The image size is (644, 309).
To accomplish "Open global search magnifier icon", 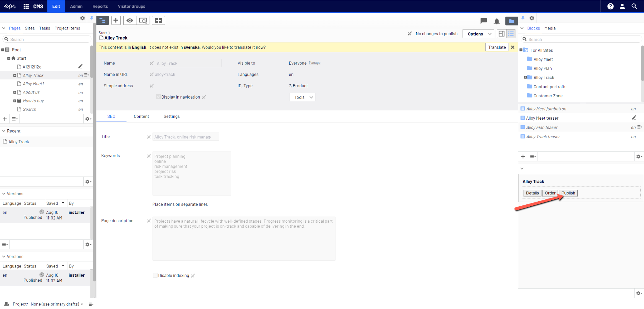I will [634, 6].
